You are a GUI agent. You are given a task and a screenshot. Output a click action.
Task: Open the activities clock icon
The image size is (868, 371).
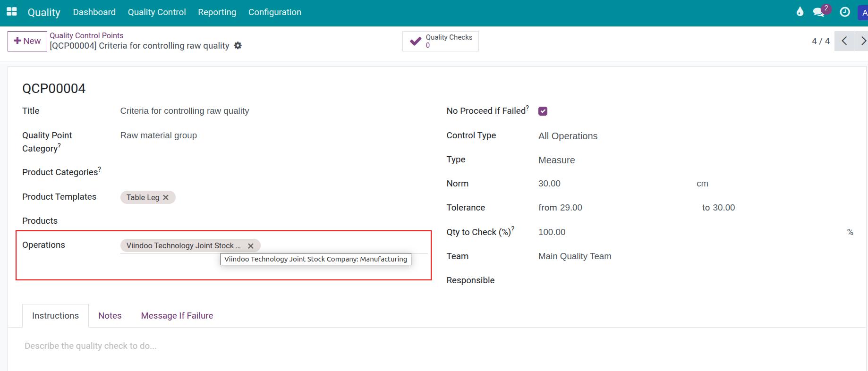(845, 12)
